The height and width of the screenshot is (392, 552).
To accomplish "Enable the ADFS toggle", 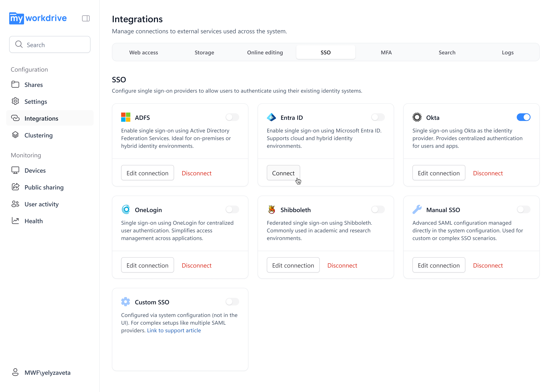I will (x=232, y=117).
